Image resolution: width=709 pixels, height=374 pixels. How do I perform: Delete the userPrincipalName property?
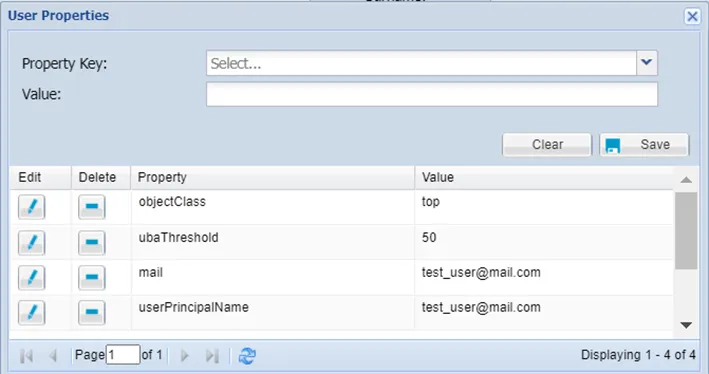(92, 312)
